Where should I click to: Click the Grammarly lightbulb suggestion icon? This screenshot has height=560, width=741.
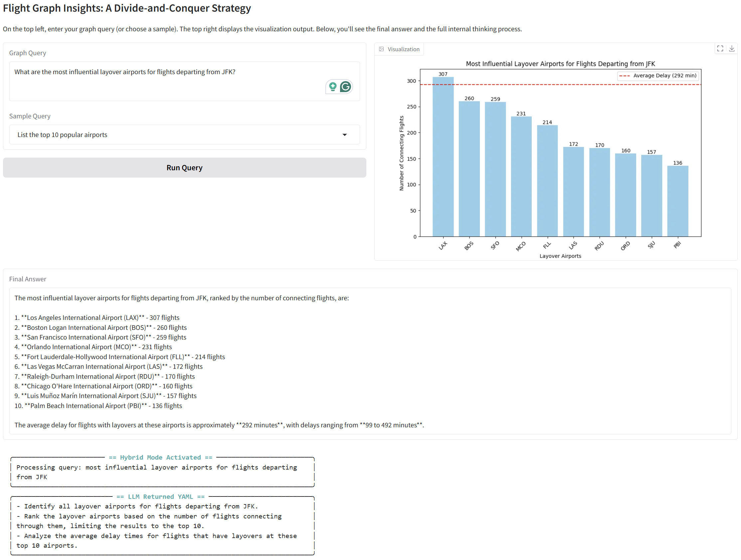tap(333, 87)
